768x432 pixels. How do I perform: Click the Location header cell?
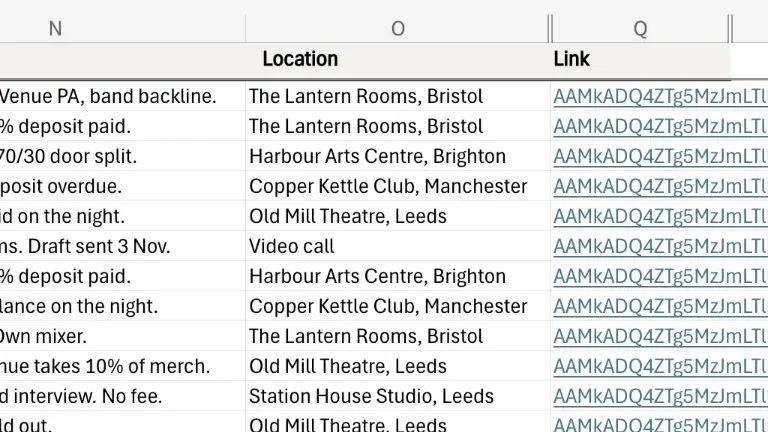398,59
